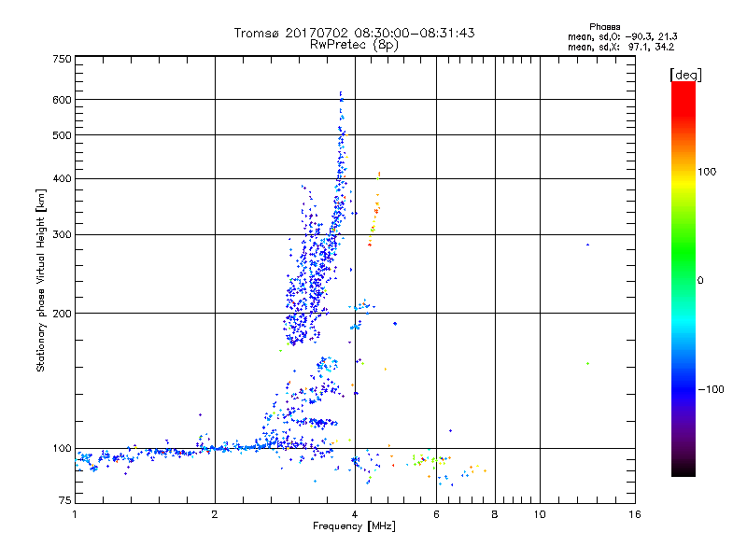Click the y-axis tick label '600'

[x=62, y=100]
